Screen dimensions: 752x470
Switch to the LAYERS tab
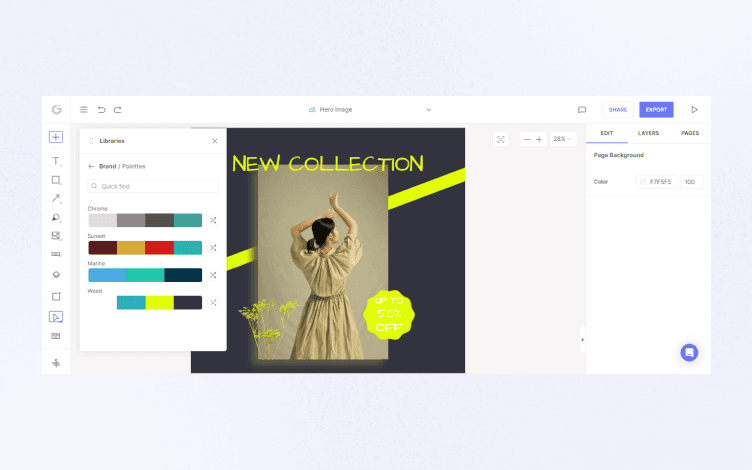tap(648, 133)
